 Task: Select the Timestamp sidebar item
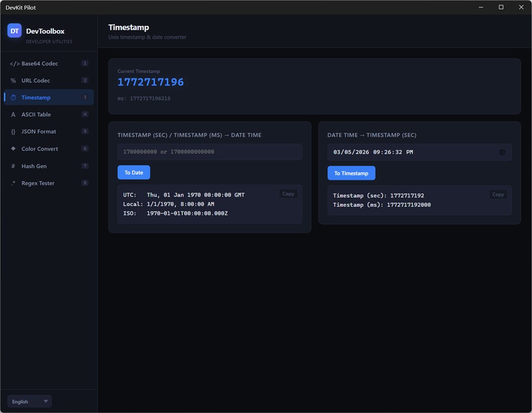coord(49,97)
